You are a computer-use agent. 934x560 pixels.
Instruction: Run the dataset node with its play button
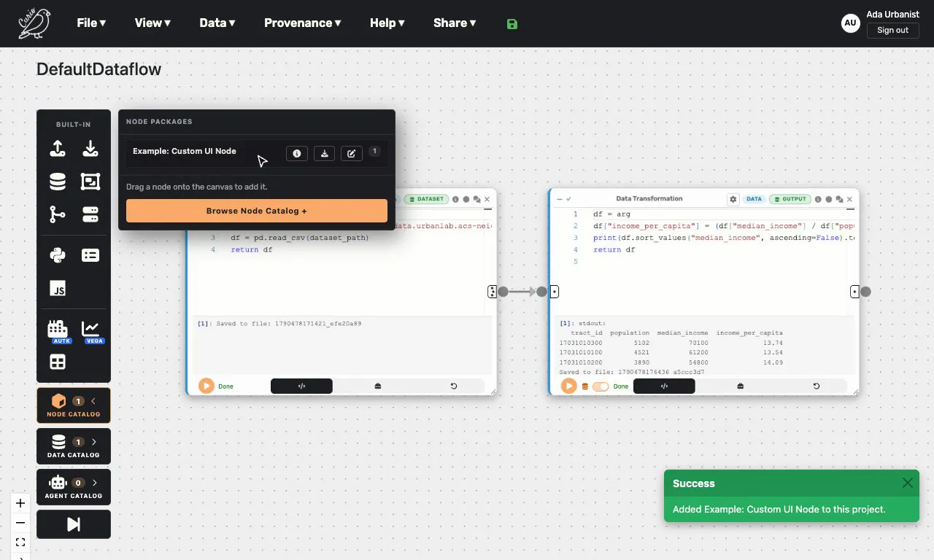(207, 386)
